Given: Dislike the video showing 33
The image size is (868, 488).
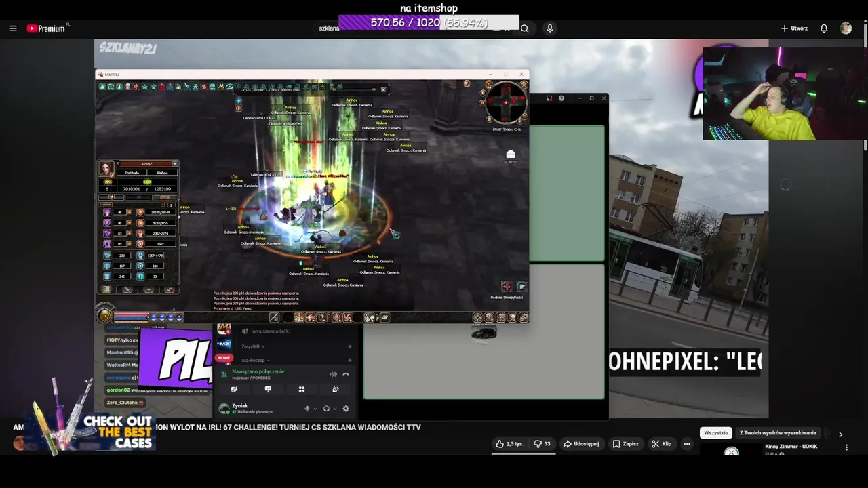Looking at the screenshot, I should click(x=542, y=444).
